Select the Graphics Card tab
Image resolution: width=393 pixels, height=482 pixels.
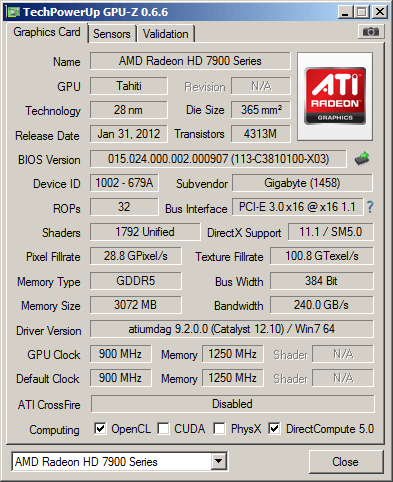(47, 32)
